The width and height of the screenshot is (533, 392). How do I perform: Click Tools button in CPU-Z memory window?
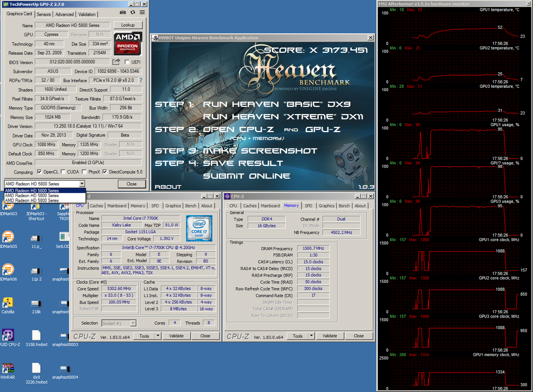point(298,336)
